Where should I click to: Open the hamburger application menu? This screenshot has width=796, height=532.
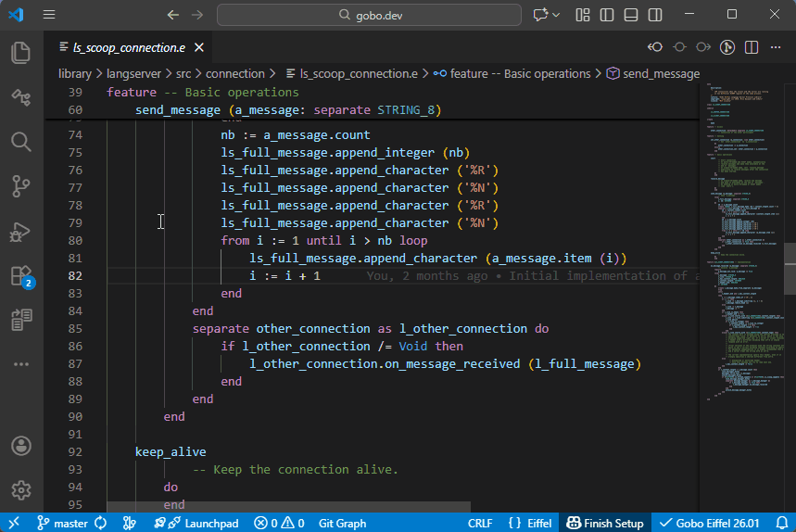pos(49,15)
